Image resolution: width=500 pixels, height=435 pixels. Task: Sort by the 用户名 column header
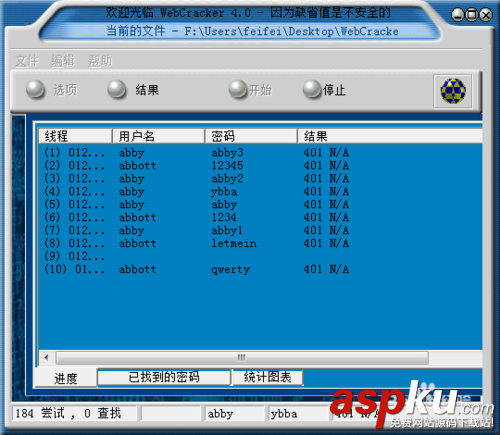coord(158,136)
